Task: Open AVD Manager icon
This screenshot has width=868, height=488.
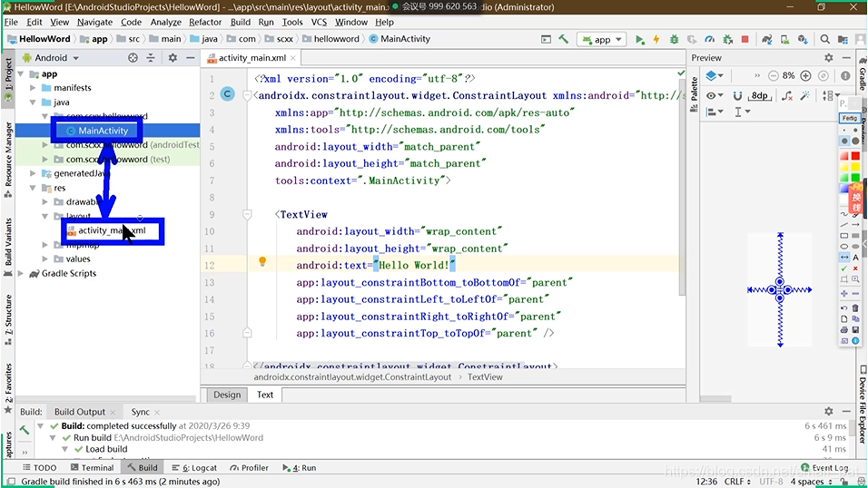Action: coord(785,39)
